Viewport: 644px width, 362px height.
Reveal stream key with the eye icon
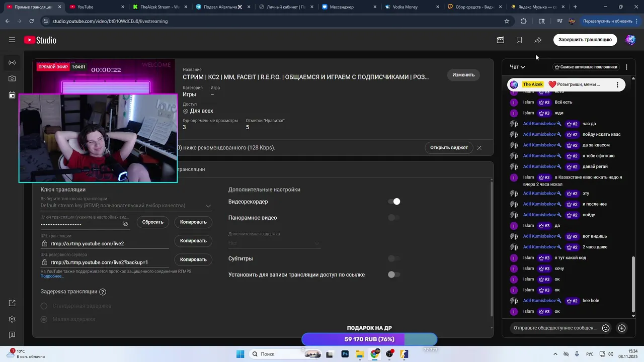(x=126, y=224)
